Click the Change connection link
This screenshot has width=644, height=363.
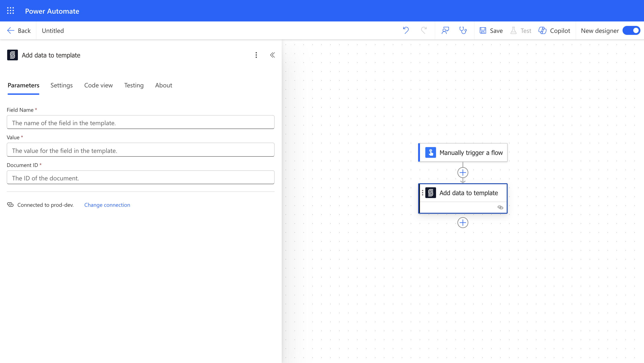(x=107, y=205)
